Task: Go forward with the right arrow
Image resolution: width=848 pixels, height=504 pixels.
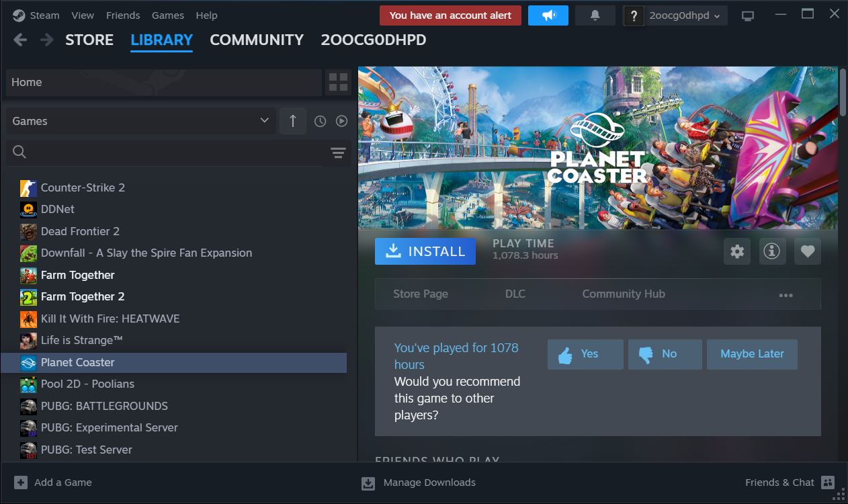Action: 46,40
